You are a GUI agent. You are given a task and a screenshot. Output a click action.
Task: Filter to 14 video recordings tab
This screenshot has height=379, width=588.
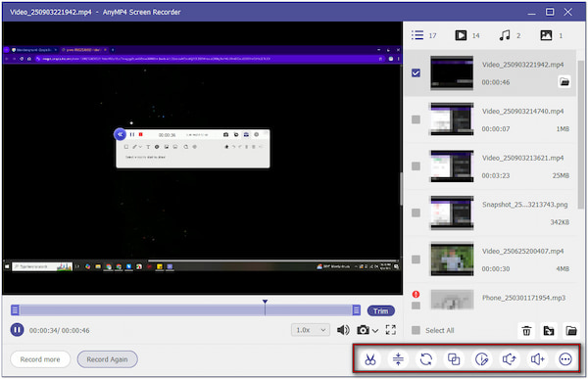(467, 35)
